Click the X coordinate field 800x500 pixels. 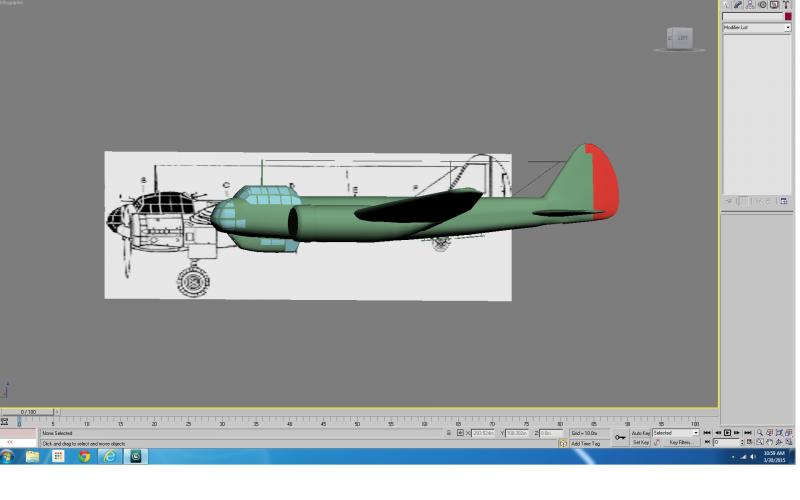point(483,433)
